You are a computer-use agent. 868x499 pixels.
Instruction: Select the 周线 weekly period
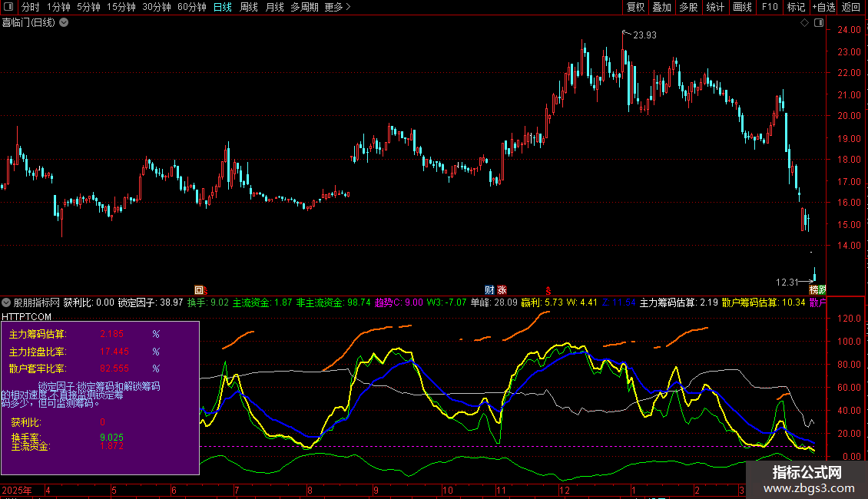[x=249, y=8]
